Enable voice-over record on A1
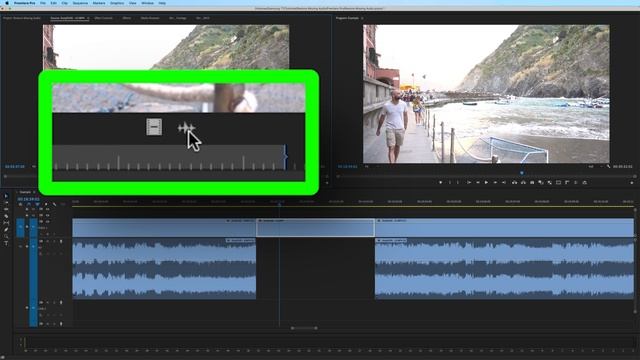This screenshot has width=640, height=360. click(61, 242)
